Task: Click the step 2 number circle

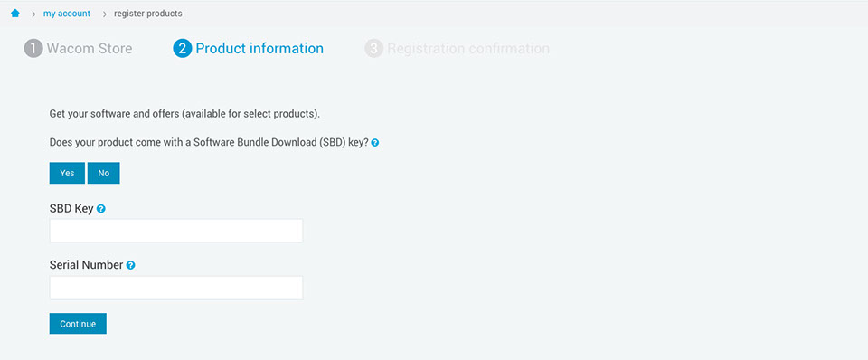Action: pos(182,49)
